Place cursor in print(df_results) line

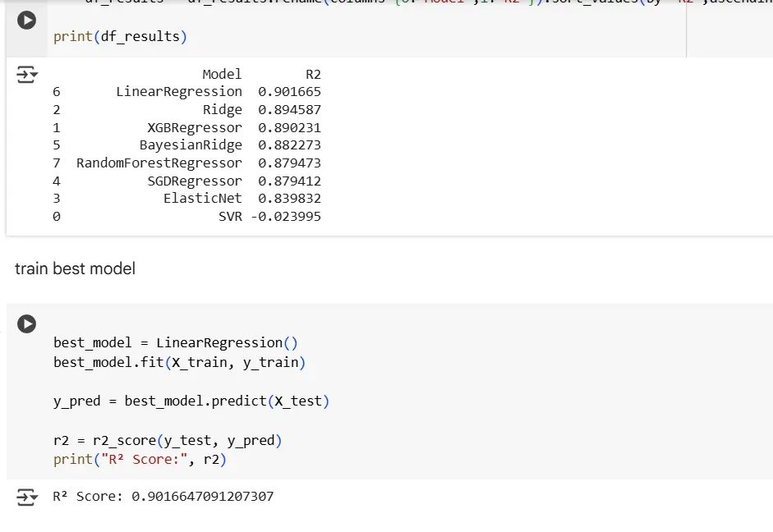point(119,37)
